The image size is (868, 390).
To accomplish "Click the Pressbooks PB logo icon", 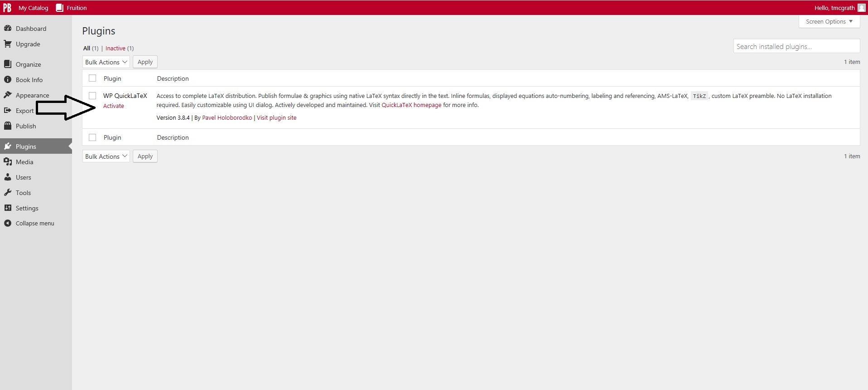I will click(x=7, y=8).
